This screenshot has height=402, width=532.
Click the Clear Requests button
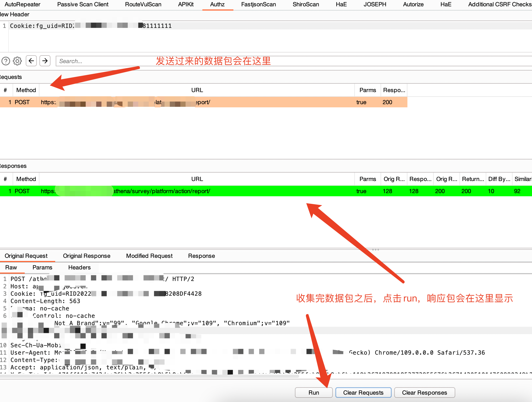[x=363, y=392]
